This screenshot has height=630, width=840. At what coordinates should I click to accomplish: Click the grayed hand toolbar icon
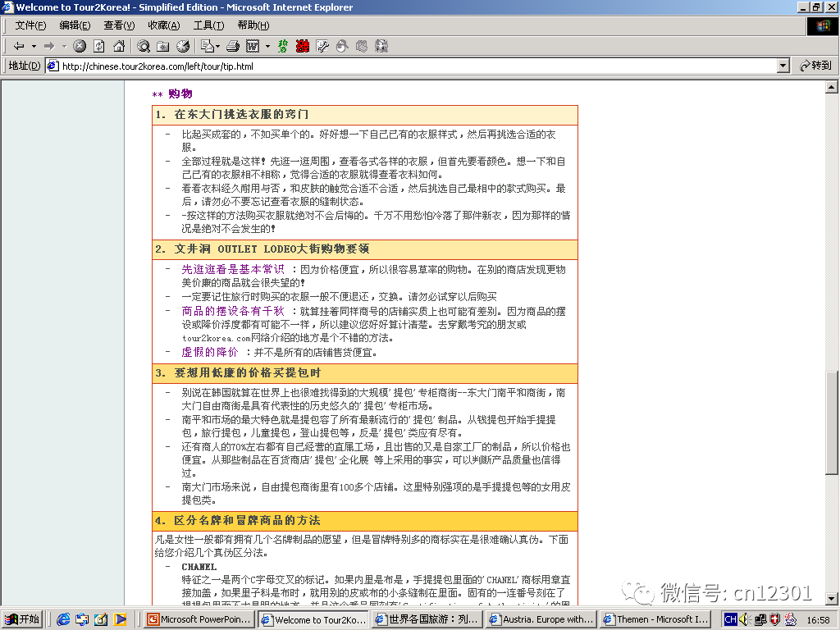[362, 46]
